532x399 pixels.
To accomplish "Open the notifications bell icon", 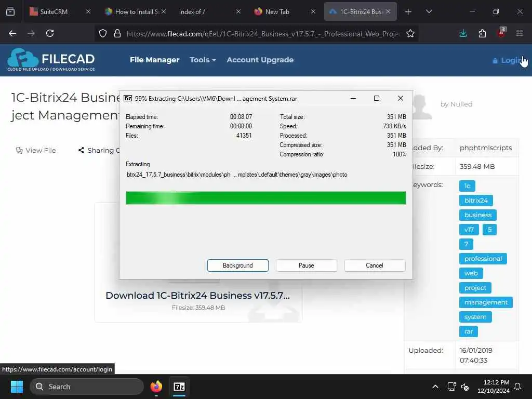I will coord(518,387).
